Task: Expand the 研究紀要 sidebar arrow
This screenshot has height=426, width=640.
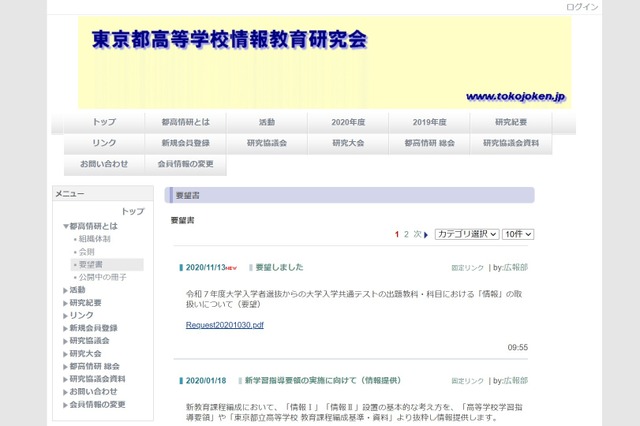Action: coord(65,303)
